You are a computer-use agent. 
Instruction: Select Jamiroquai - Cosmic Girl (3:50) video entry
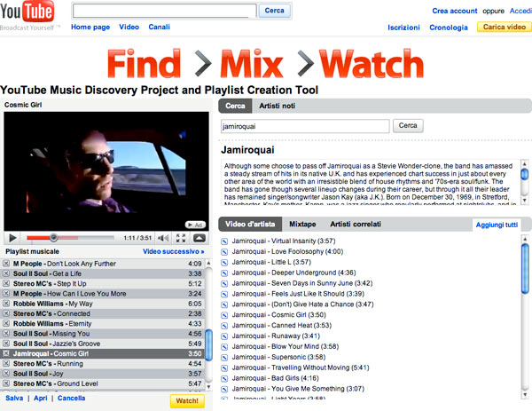pos(279,315)
